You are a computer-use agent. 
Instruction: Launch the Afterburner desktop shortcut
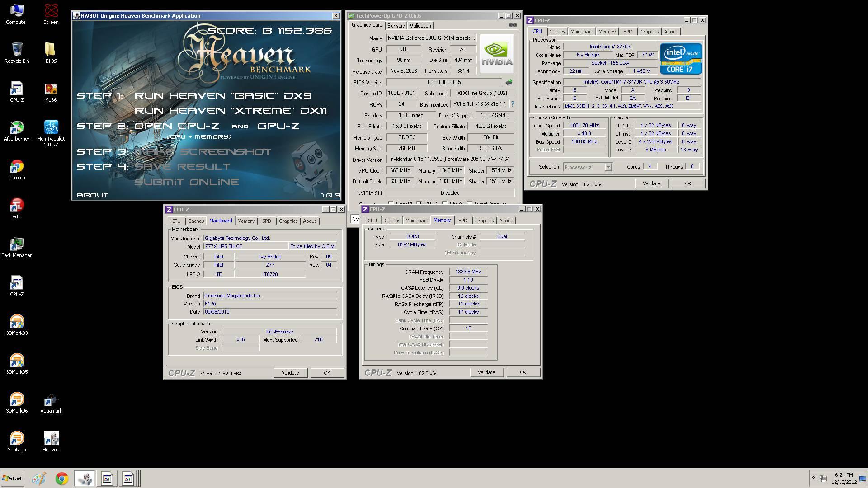16,131
